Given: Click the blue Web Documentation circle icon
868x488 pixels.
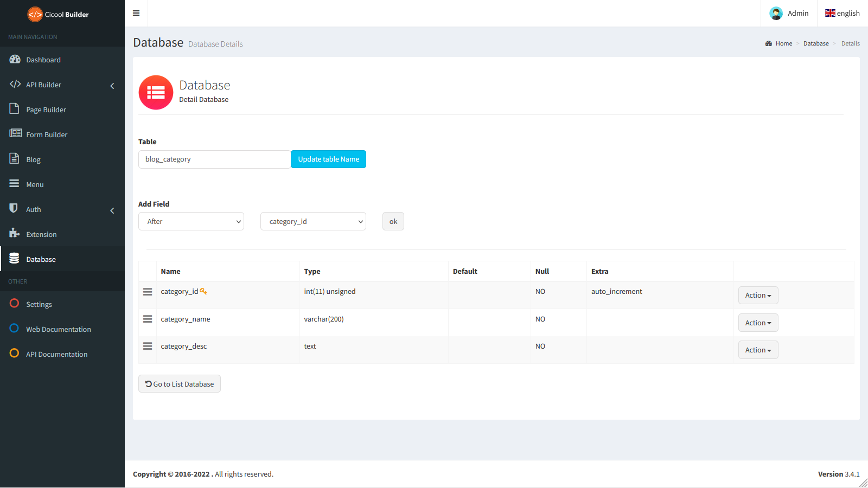Looking at the screenshot, I should click(x=14, y=328).
